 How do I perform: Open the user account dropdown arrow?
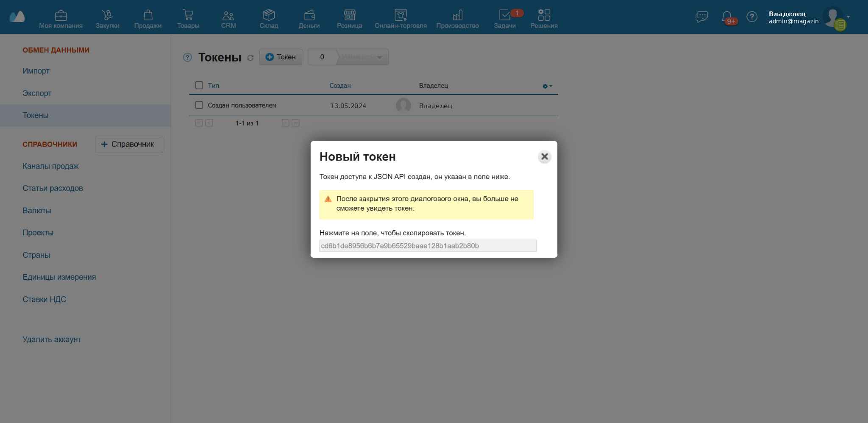coord(848,17)
